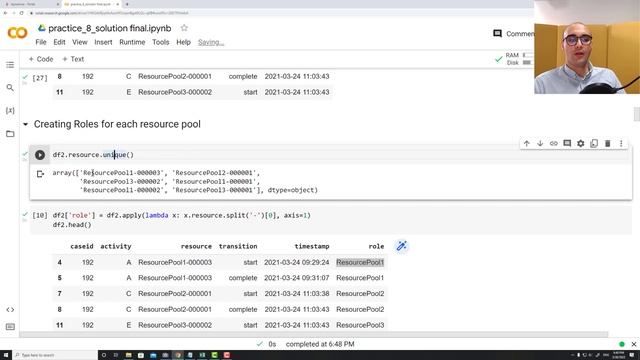Open editor settings gear in cell toolbar
The height and width of the screenshot is (360, 640).
(580, 144)
